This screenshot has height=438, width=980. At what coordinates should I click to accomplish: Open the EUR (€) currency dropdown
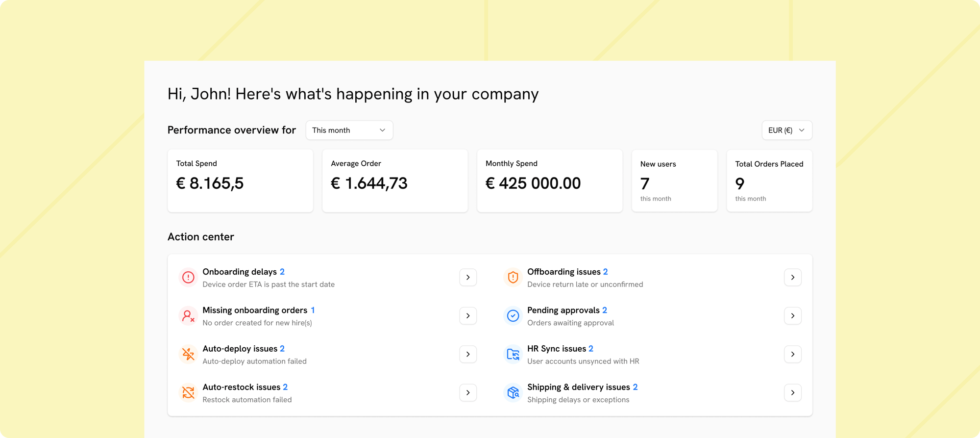click(787, 130)
